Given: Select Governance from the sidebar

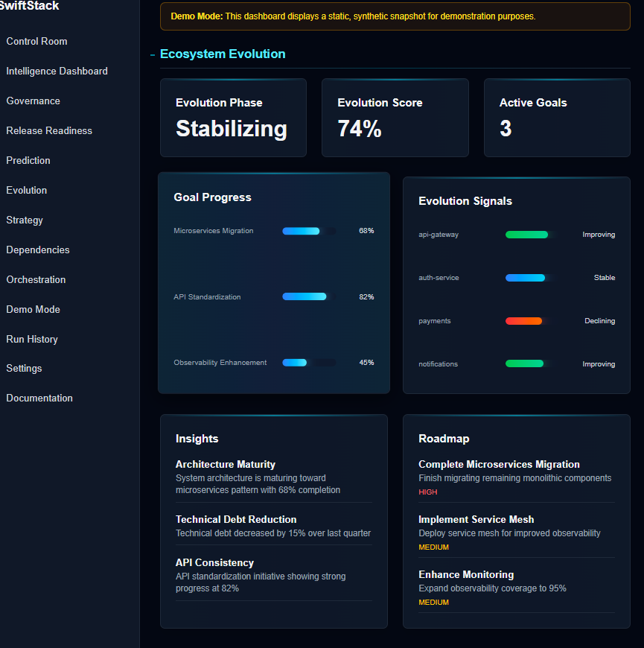Looking at the screenshot, I should [33, 101].
